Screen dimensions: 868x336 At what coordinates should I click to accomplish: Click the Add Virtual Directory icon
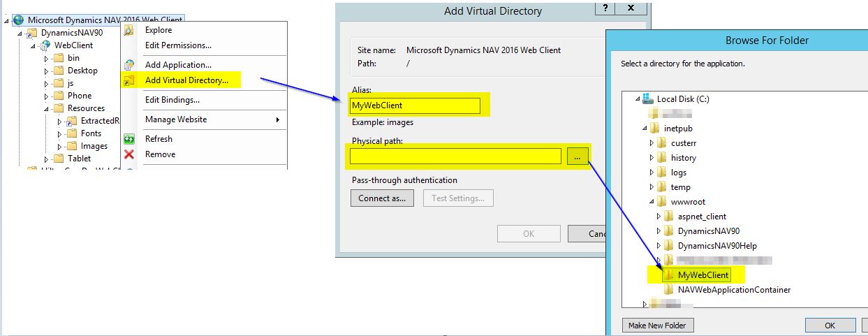(x=128, y=80)
